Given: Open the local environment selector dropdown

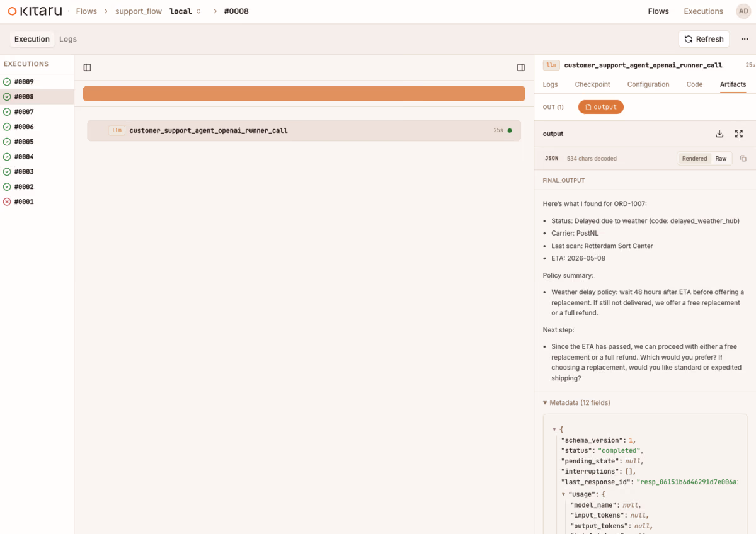Looking at the screenshot, I should click(x=185, y=11).
